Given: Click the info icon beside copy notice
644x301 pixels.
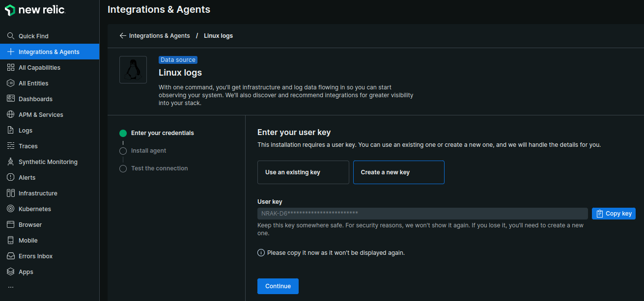Looking at the screenshot, I should click(x=261, y=253).
